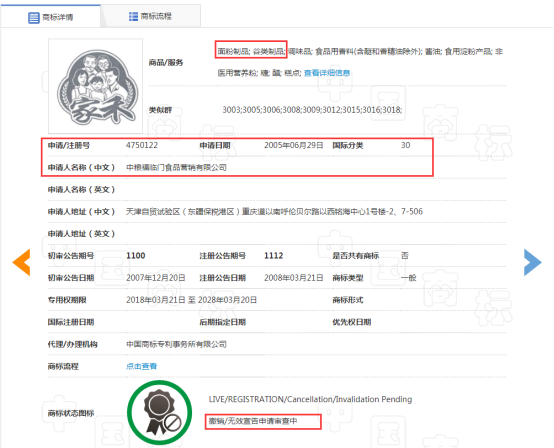Image resolution: width=554 pixels, height=448 pixels.
Task: Click the document icon on 商标详情 tab
Action: coord(34,17)
